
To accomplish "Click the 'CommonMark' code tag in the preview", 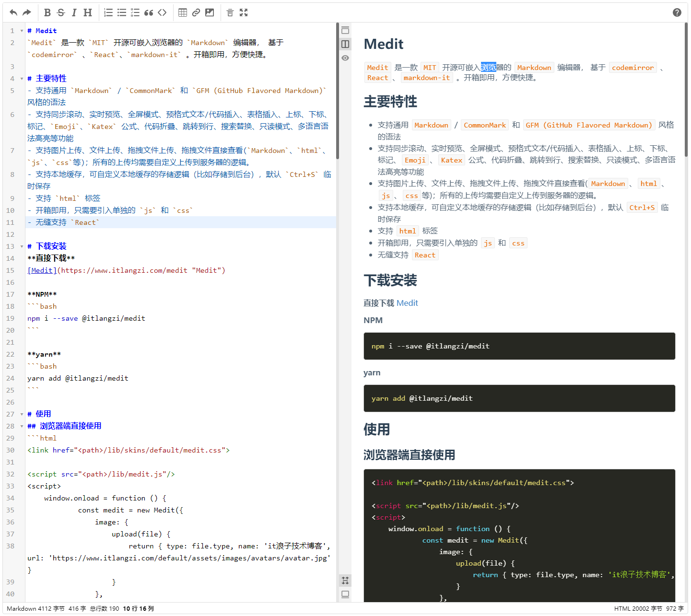I will tap(485, 125).
